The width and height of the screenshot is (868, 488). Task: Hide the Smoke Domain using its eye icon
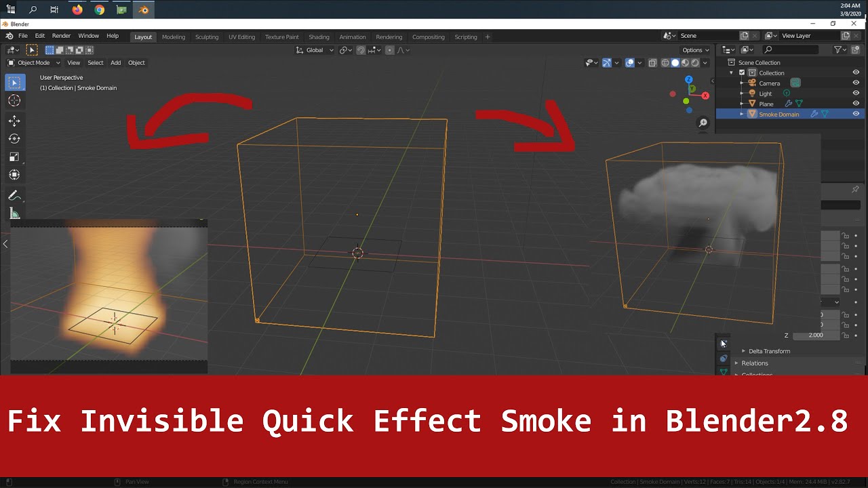(856, 114)
